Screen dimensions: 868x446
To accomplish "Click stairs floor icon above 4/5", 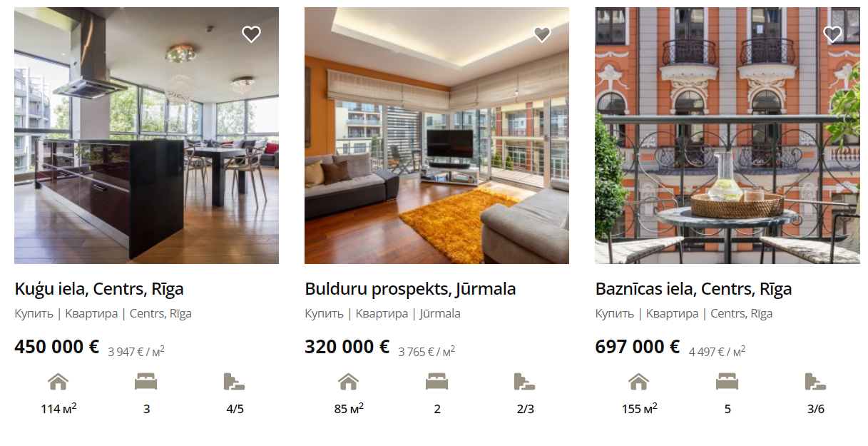I will 234,382.
